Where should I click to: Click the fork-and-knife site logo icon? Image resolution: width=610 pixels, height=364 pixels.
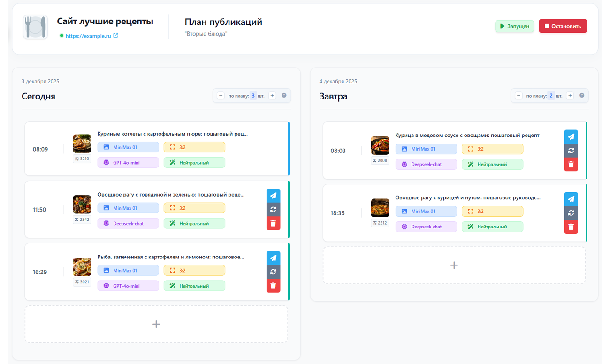tap(35, 26)
